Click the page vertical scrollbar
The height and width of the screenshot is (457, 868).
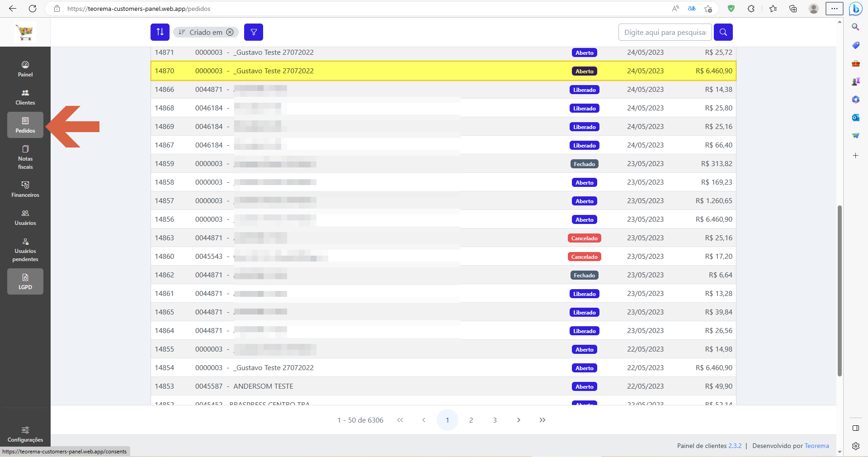(x=840, y=290)
